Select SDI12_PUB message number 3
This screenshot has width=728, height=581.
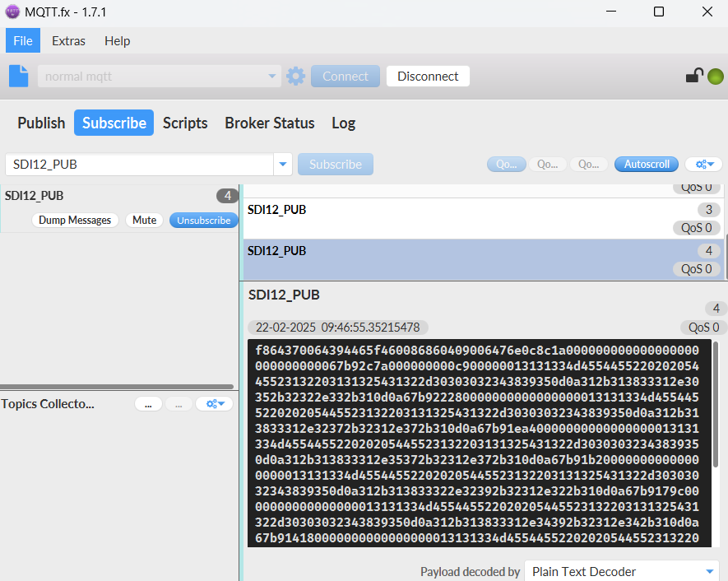(483, 218)
